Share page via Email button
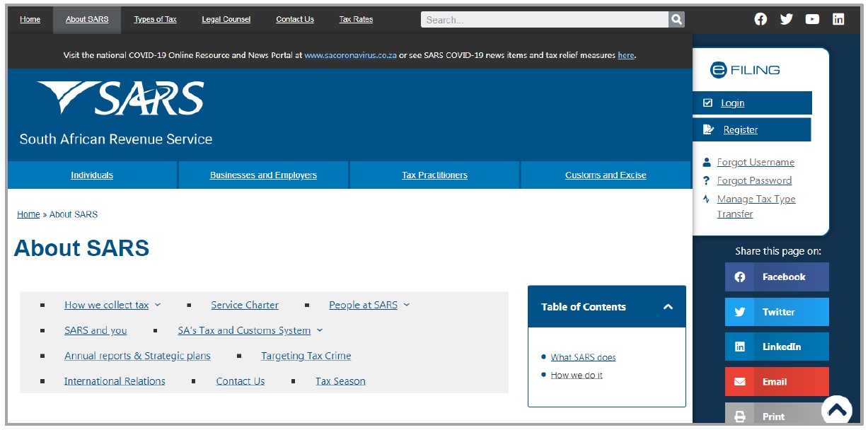 coord(777,382)
